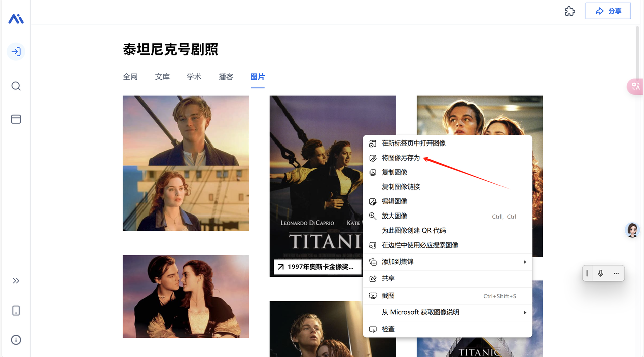Switch to the 学术 tab
Image resolution: width=644 pixels, height=357 pixels.
click(194, 77)
